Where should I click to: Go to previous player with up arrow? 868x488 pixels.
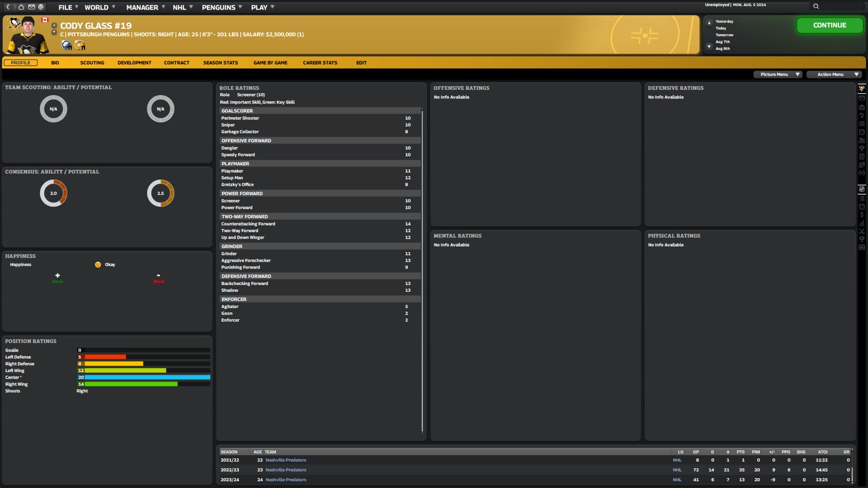(54, 25)
